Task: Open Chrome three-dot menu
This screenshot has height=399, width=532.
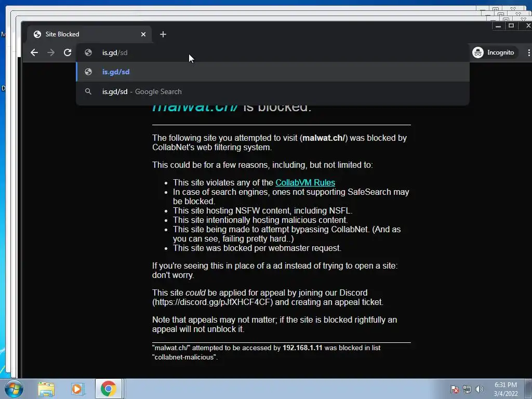Action: click(528, 52)
